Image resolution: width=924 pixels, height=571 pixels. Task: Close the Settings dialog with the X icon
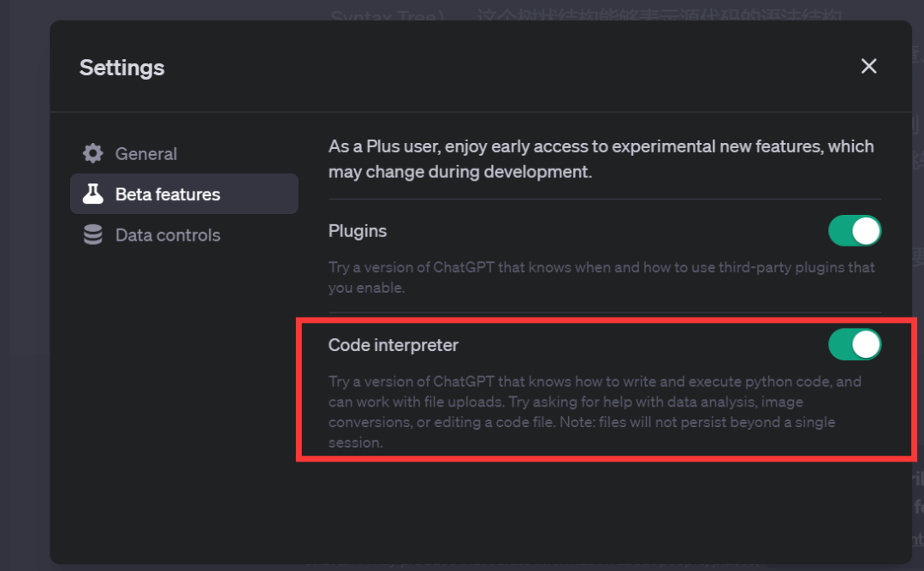[868, 66]
